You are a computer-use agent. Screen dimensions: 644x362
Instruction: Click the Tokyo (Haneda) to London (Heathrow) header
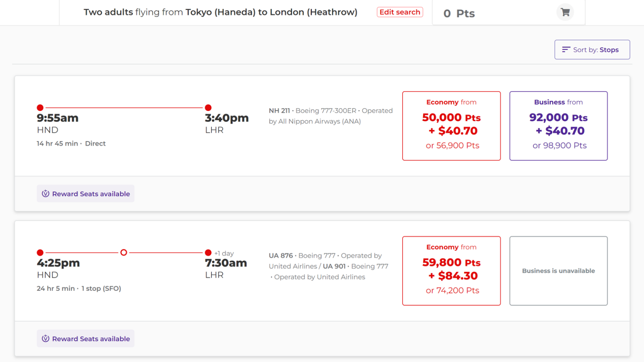[221, 12]
